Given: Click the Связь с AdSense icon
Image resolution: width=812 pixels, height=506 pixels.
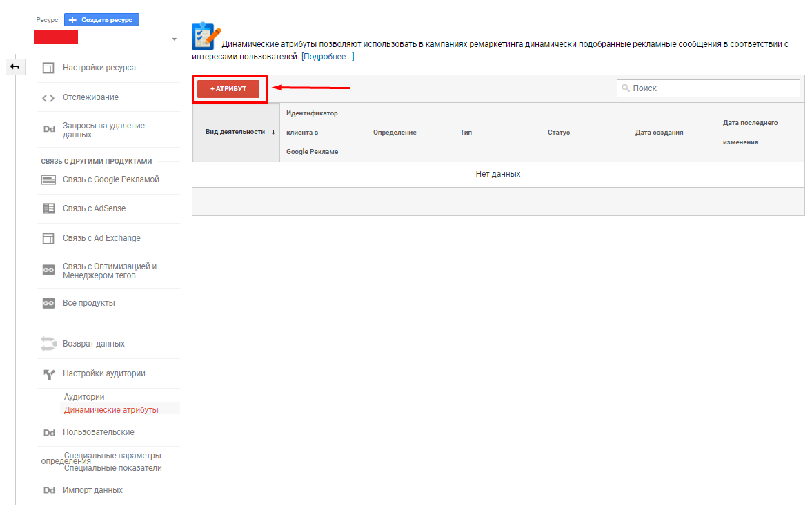Looking at the screenshot, I should [49, 208].
